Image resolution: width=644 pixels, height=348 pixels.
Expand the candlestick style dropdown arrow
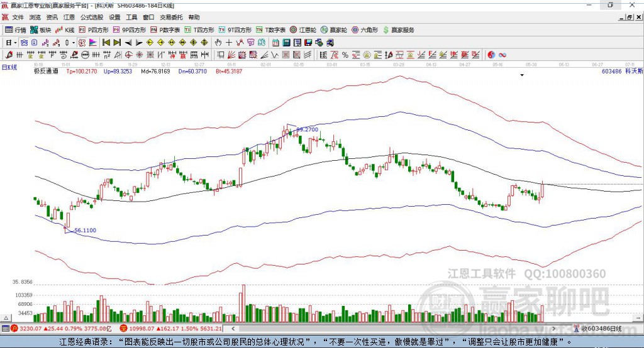click(x=74, y=43)
